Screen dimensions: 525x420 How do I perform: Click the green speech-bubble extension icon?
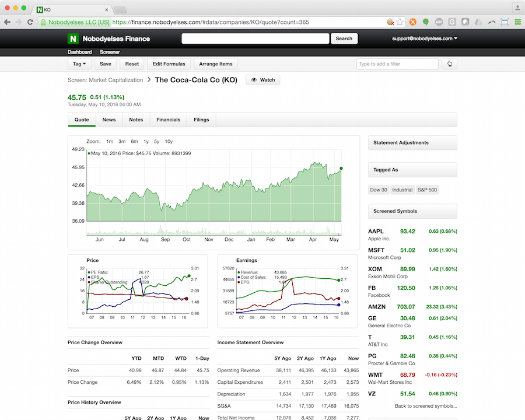tap(426, 22)
